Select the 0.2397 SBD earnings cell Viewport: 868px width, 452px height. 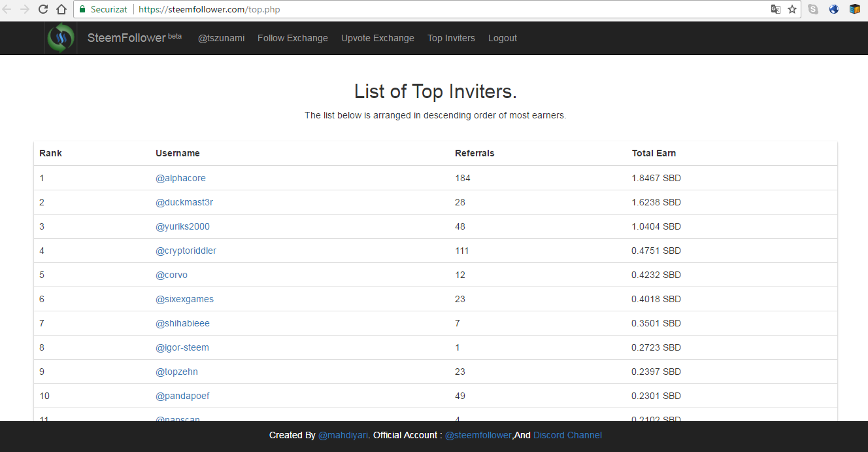tap(656, 372)
